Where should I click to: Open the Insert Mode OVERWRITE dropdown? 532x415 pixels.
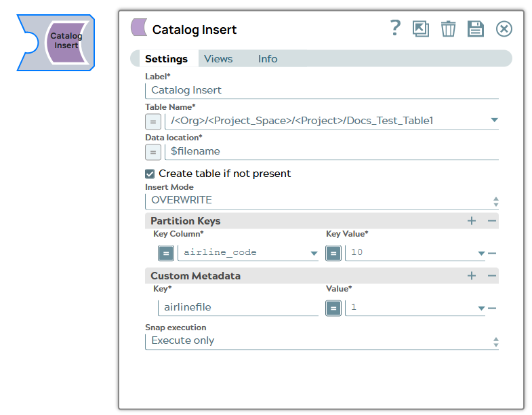click(495, 201)
